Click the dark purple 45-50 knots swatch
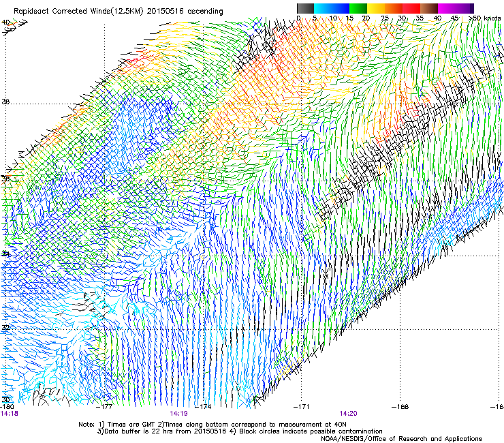 click(464, 8)
